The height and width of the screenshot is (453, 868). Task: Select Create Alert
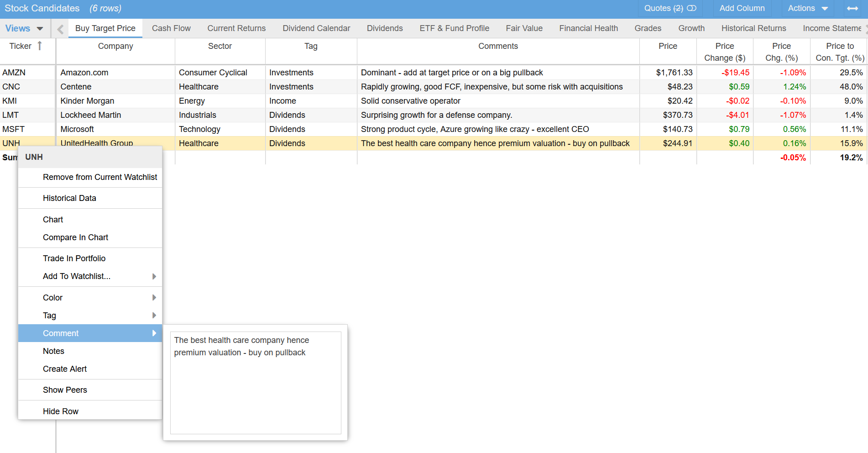point(90,369)
